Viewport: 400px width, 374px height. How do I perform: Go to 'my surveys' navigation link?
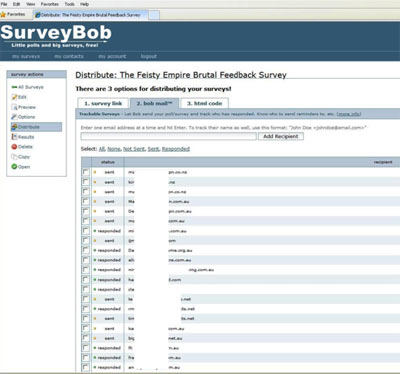26,56
